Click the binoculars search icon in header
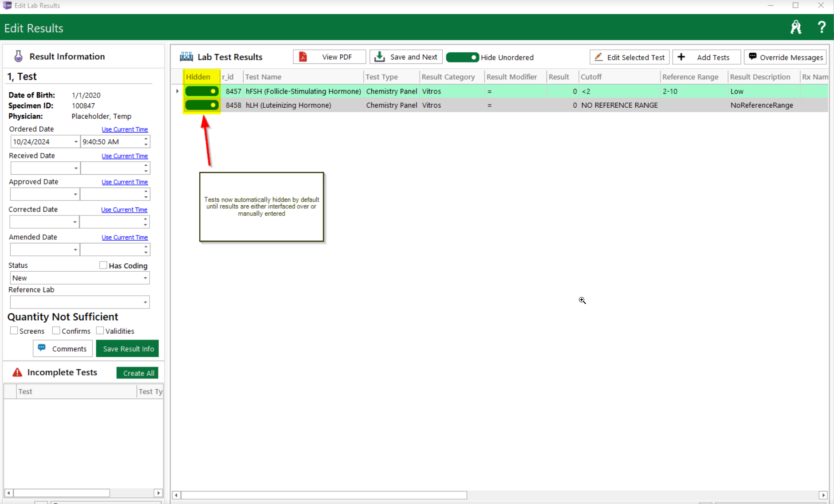This screenshot has height=504, width=834. tap(796, 27)
